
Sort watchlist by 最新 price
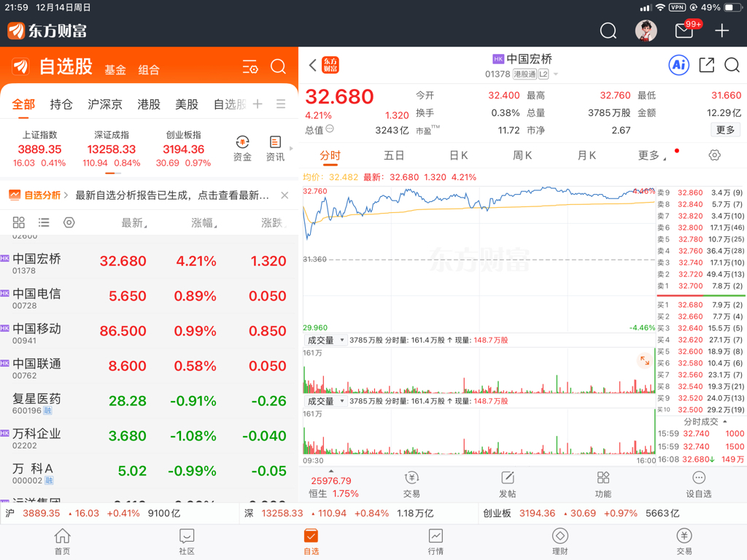(x=134, y=223)
